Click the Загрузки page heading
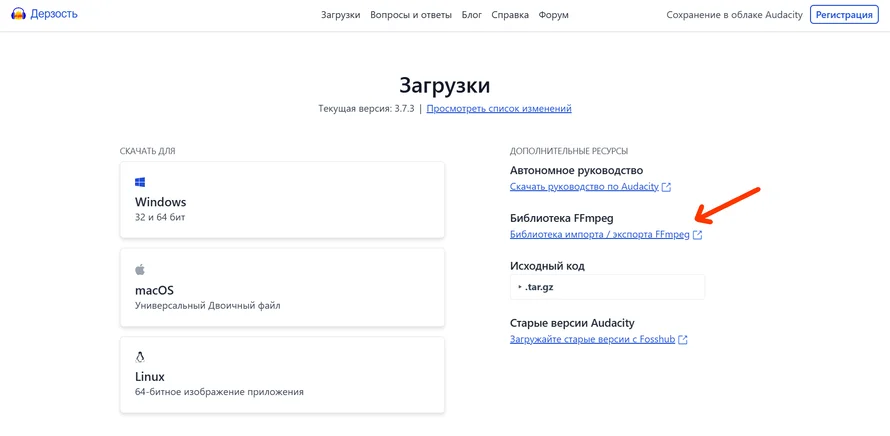This screenshot has width=890, height=436. (445, 85)
